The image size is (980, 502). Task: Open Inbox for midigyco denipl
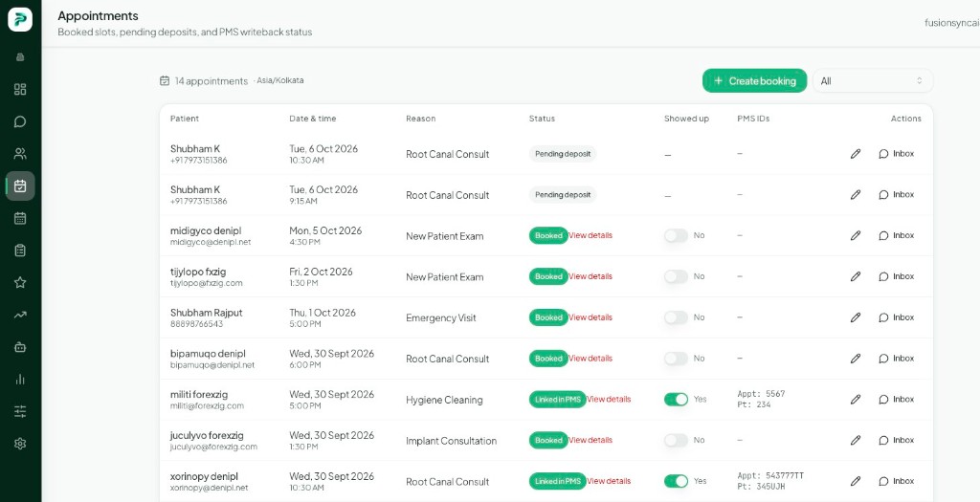point(896,235)
